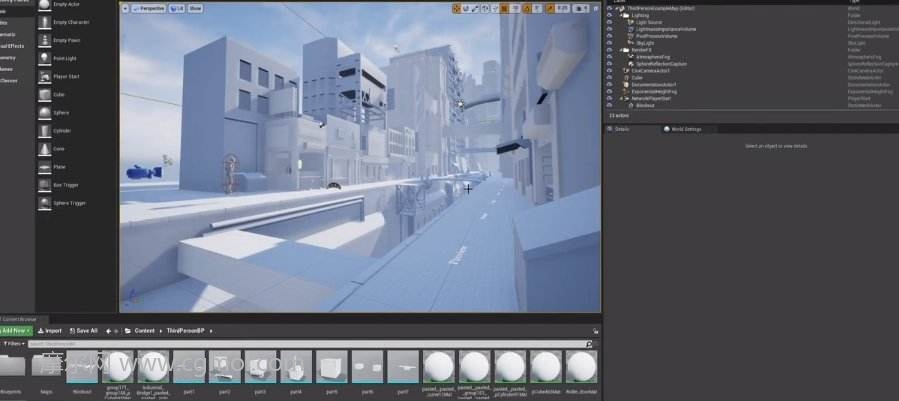The image size is (899, 401).
Task: Select the Maps folder thumbnail
Action: 46,367
